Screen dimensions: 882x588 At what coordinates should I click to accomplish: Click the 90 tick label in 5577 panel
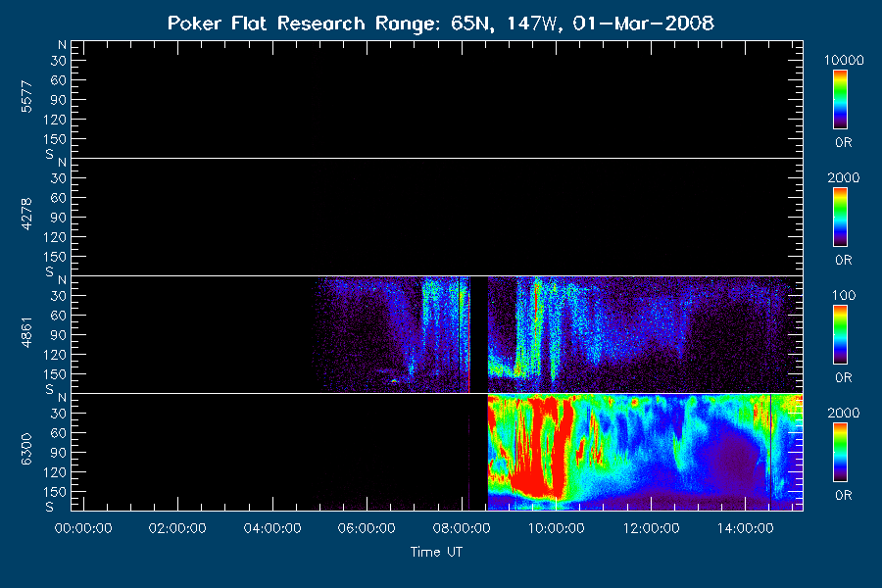click(x=58, y=100)
